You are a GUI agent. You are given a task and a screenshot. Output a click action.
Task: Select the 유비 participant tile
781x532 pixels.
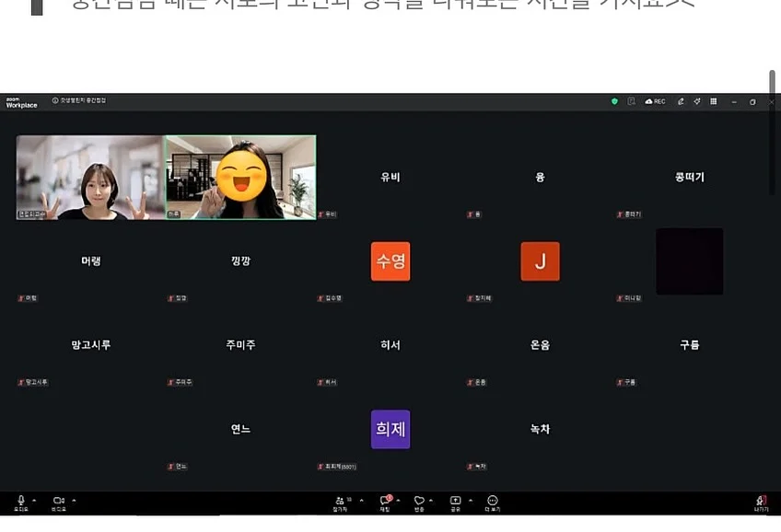[390, 177]
